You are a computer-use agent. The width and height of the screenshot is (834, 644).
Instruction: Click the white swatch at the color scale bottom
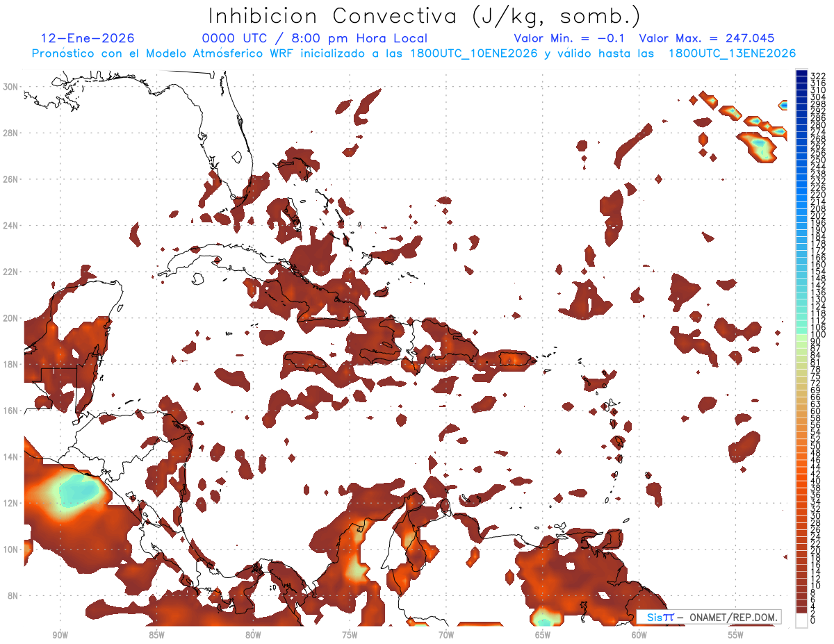802,620
